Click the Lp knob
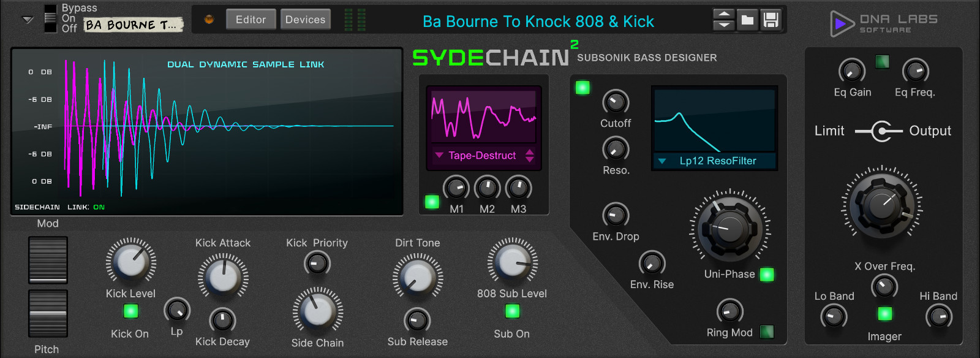 click(x=177, y=310)
